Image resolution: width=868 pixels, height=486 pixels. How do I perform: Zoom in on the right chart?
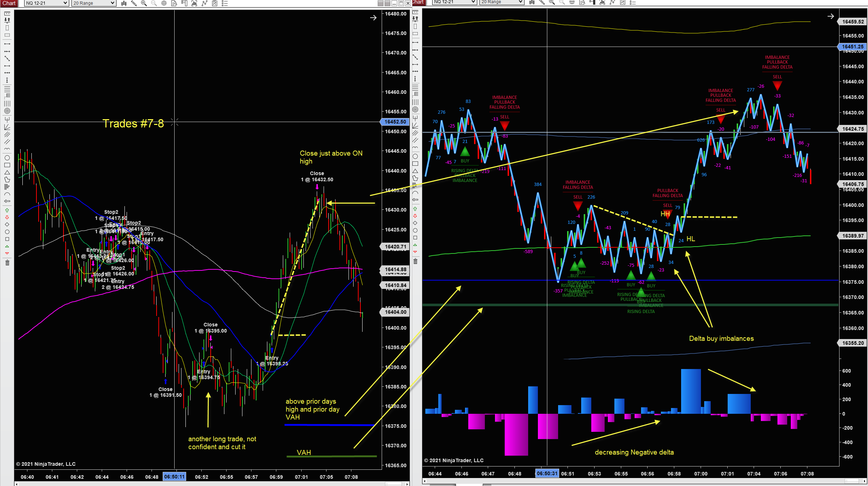point(552,2)
